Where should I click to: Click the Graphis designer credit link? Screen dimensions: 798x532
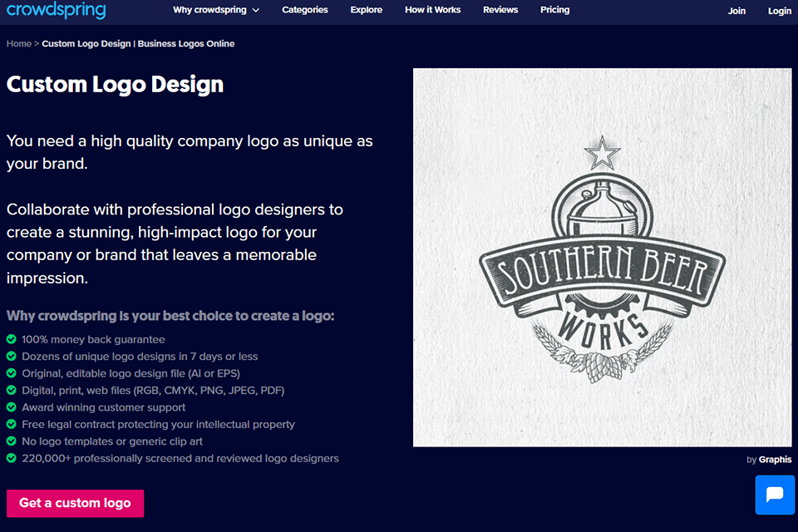tap(774, 459)
